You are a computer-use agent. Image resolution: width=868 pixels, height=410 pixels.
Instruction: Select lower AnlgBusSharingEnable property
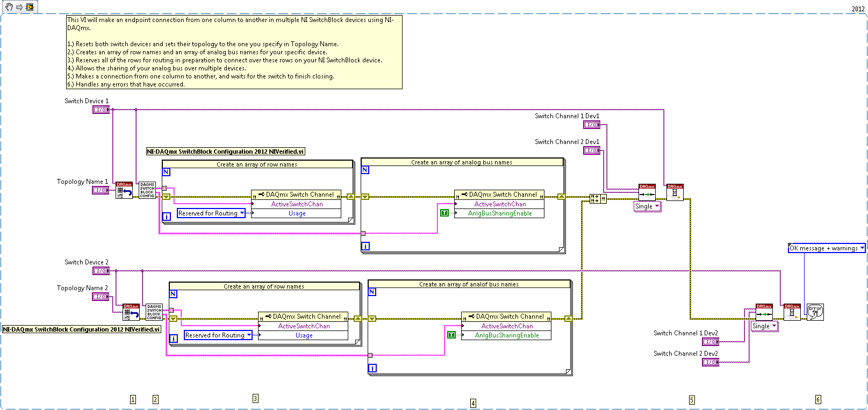[x=507, y=335]
